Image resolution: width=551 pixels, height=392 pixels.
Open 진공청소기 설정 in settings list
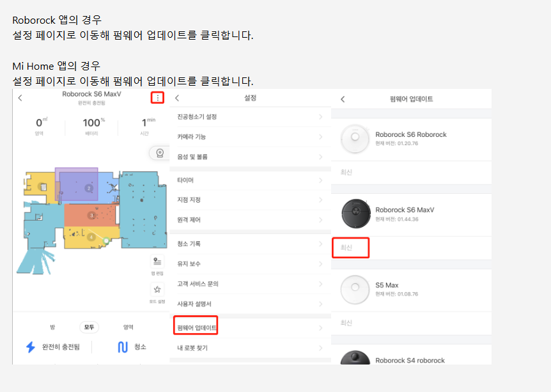pos(250,117)
